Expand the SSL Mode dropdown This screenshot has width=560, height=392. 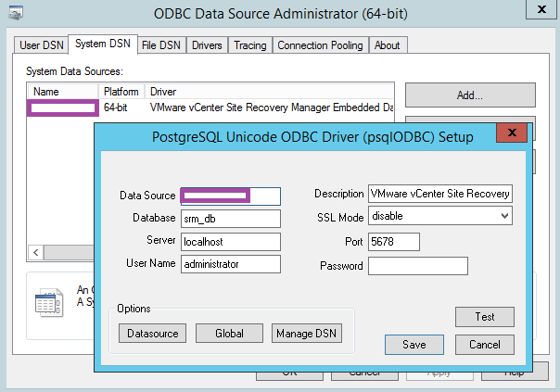[504, 216]
